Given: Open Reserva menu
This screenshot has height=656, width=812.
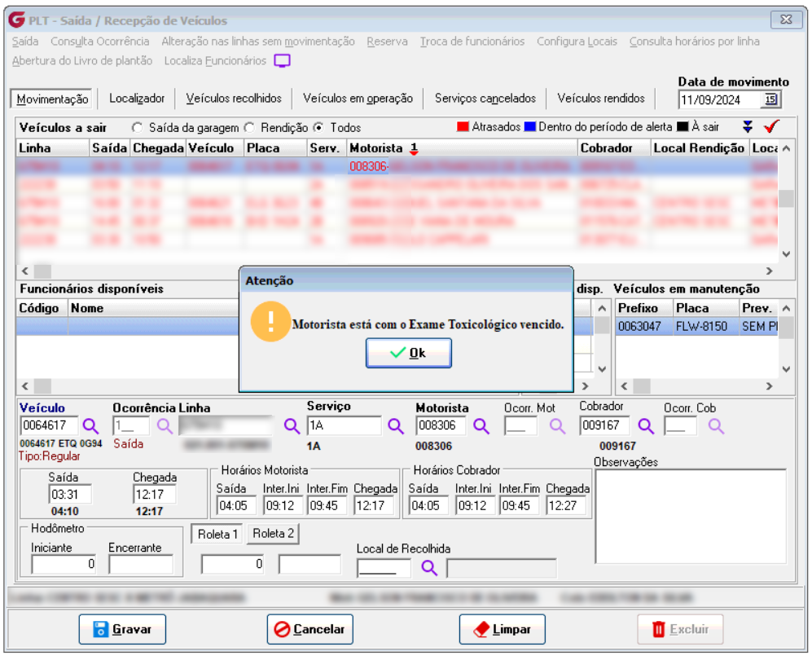Looking at the screenshot, I should 387,42.
